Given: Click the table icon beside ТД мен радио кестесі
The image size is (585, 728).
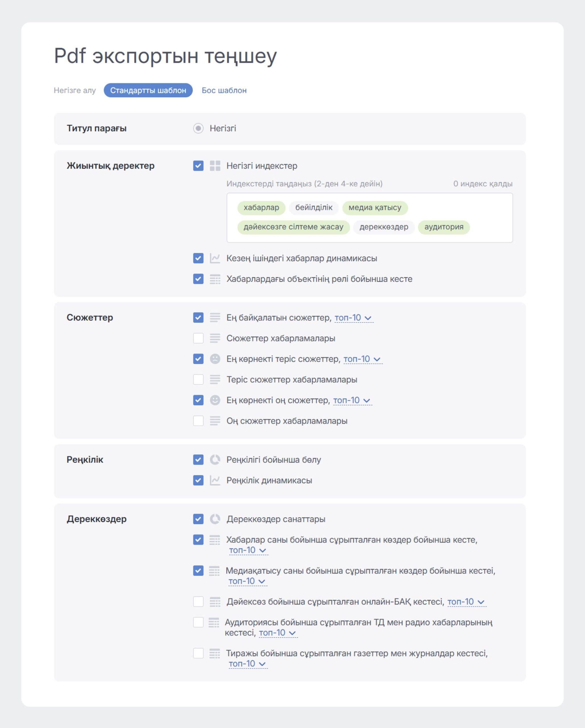Looking at the screenshot, I should click(214, 622).
